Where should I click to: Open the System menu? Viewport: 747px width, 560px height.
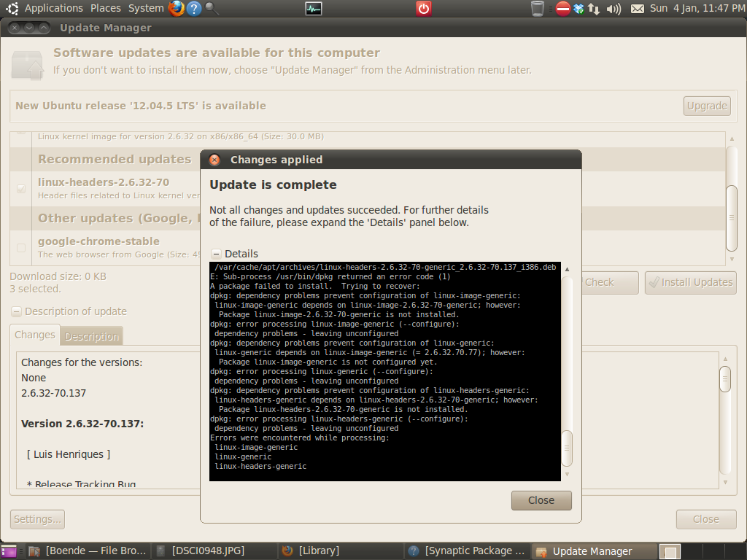(x=146, y=8)
